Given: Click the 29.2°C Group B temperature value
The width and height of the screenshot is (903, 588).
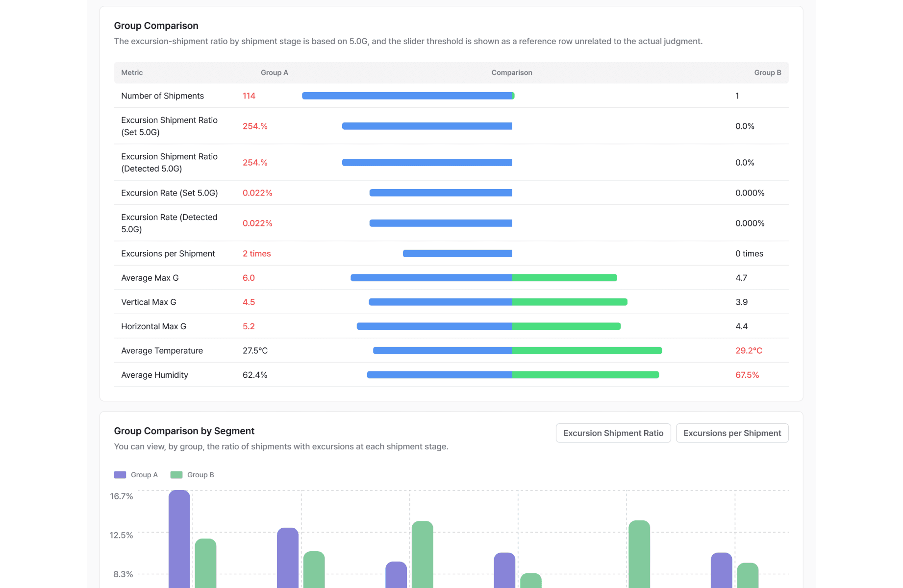Looking at the screenshot, I should pos(749,351).
